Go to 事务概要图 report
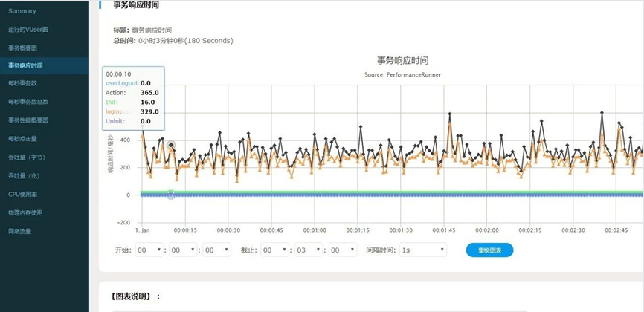This screenshot has height=312, width=644. [23, 48]
